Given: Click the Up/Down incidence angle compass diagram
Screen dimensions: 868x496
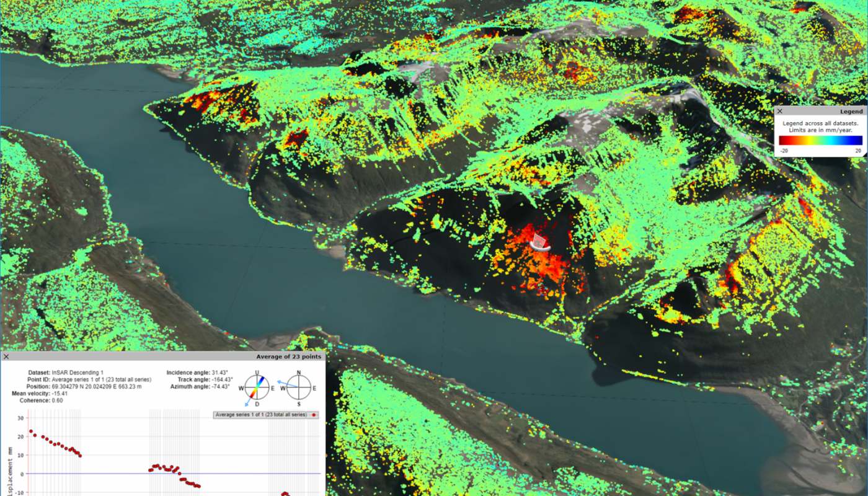Looking at the screenshot, I should (x=257, y=388).
